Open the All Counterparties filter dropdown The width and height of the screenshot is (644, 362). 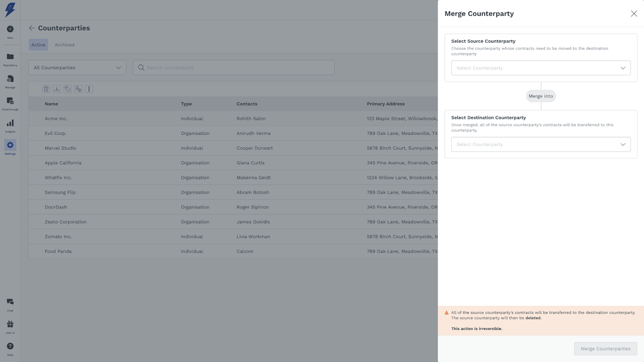[77, 68]
